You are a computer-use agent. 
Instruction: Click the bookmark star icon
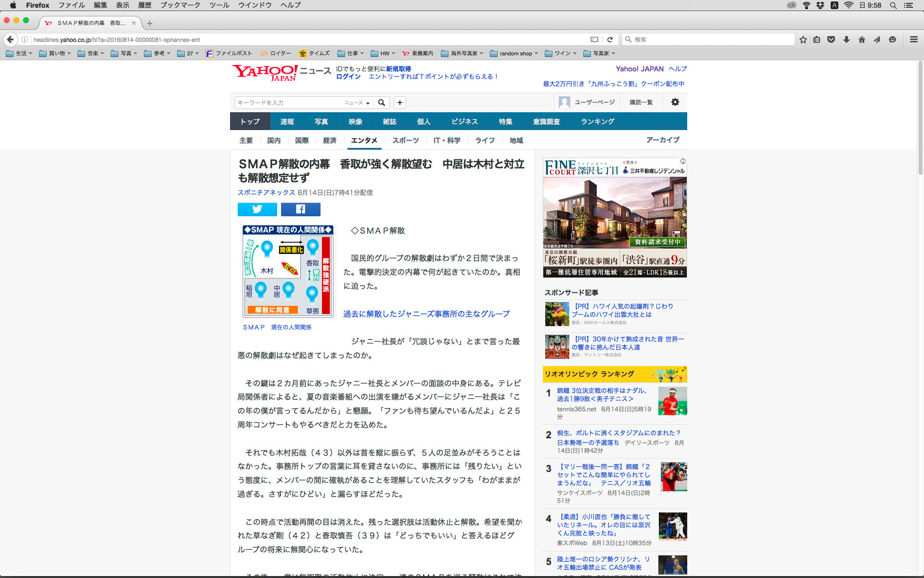click(x=803, y=39)
